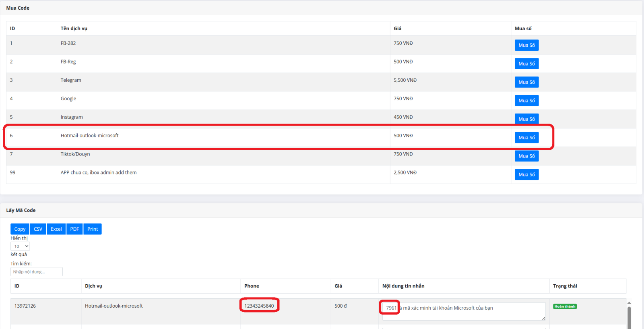
Task: Click Mua Số for Telegram row
Action: 526,82
